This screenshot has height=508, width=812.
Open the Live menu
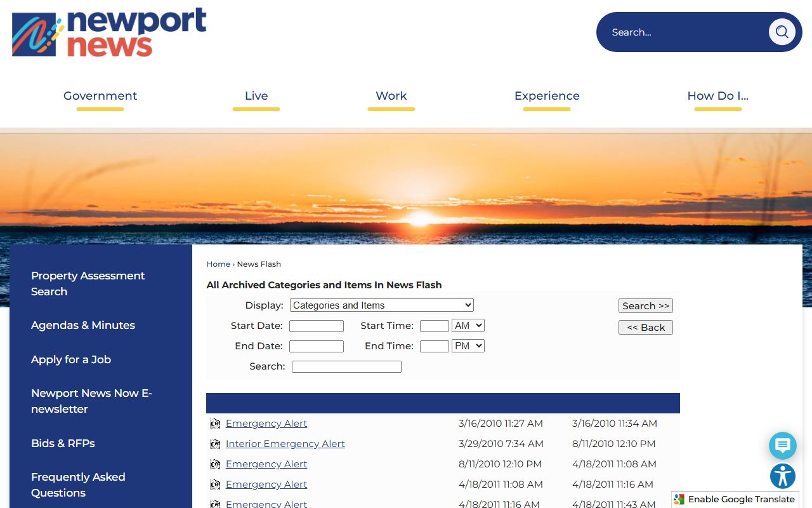click(x=256, y=96)
